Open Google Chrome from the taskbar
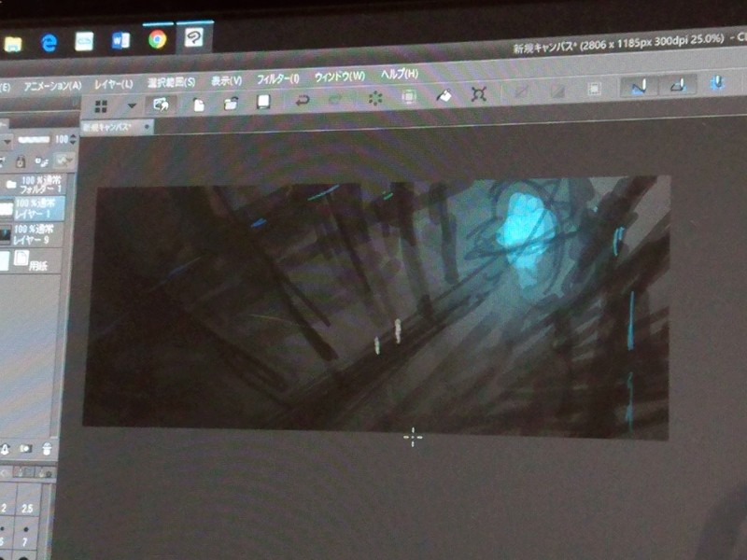The height and width of the screenshot is (560, 747). pyautogui.click(x=157, y=38)
